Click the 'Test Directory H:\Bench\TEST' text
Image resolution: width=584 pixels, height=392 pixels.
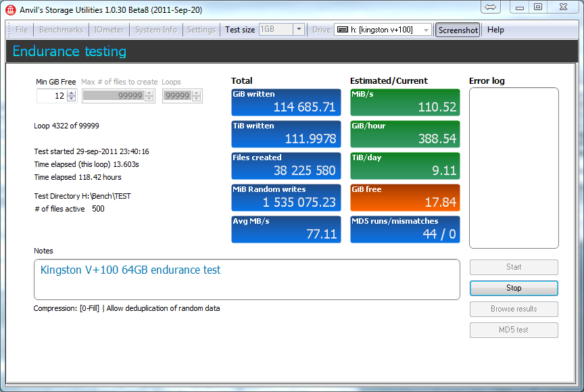pos(82,196)
